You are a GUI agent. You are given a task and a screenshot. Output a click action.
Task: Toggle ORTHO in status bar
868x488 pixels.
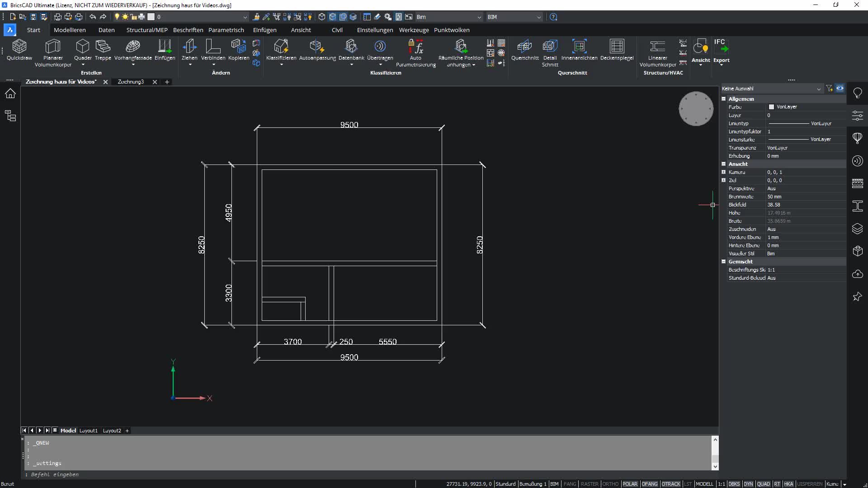(610, 484)
